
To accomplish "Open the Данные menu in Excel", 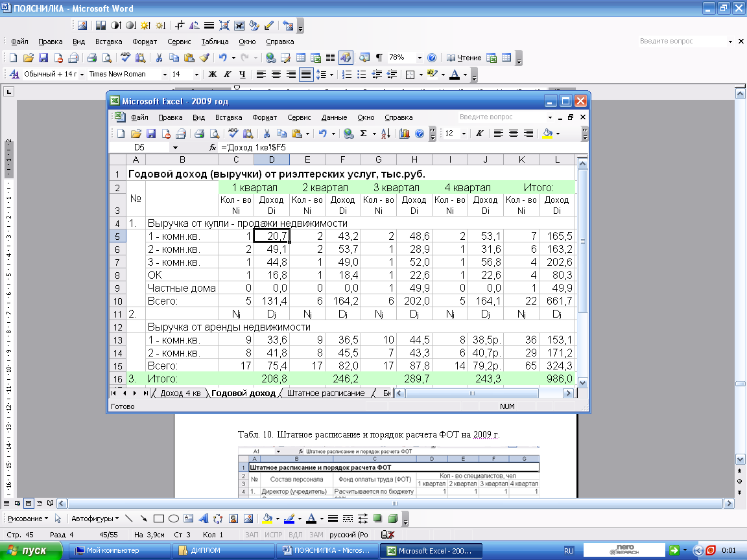I will [334, 118].
